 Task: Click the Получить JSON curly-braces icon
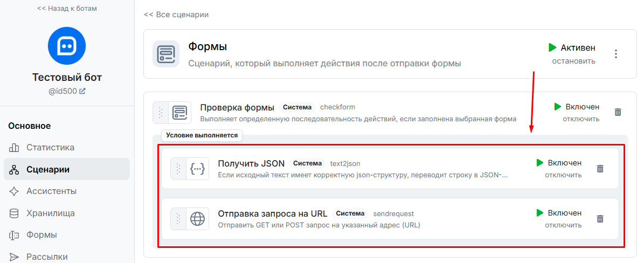point(198,169)
